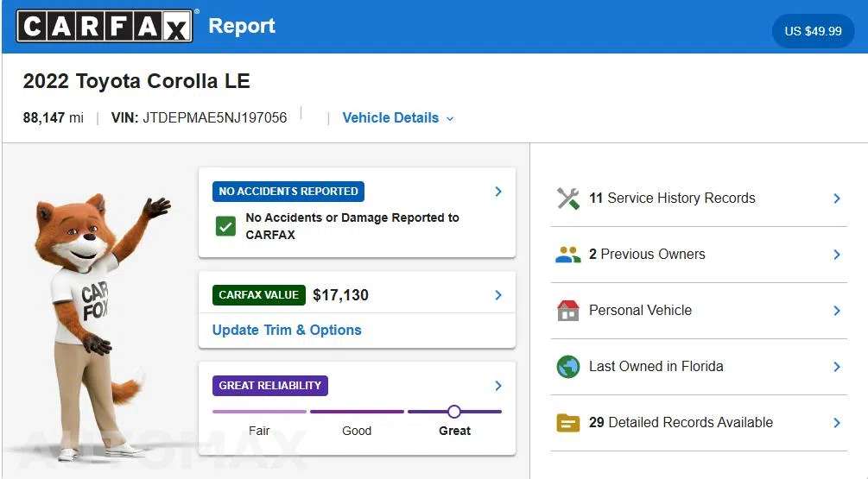Open the No Accidents Reported chevron
Image resolution: width=868 pixels, height=479 pixels.
498,192
